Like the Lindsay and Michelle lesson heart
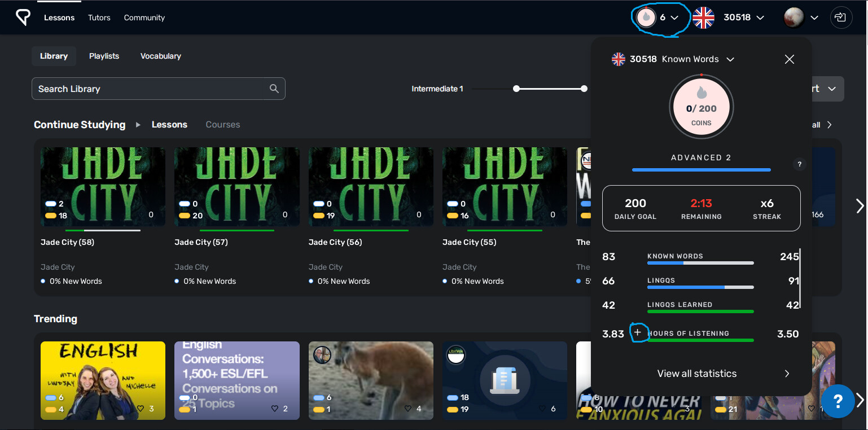This screenshot has width=868, height=430. click(x=141, y=409)
